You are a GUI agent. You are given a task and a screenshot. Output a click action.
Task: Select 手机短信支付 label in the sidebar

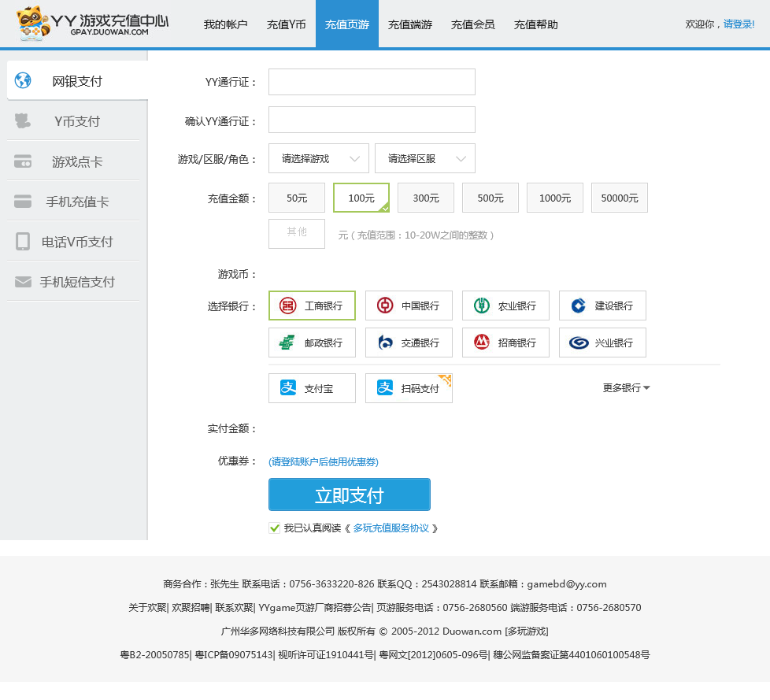[x=77, y=282]
